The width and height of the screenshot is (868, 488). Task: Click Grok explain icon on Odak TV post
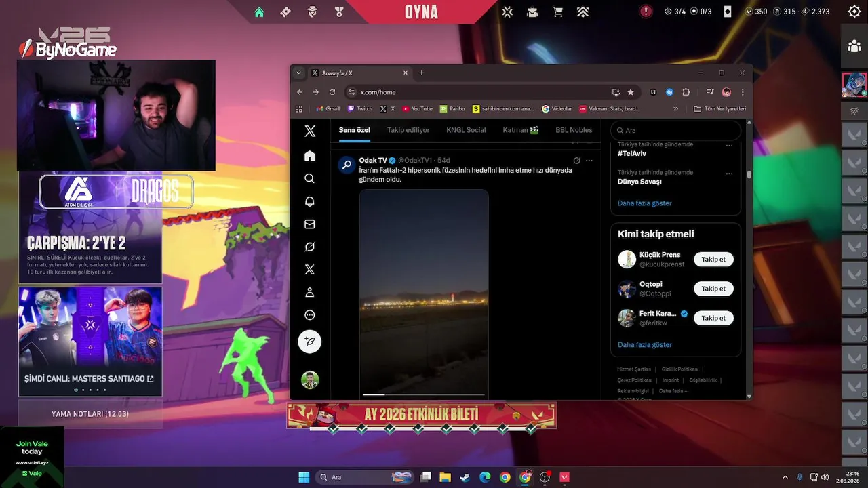coord(576,161)
